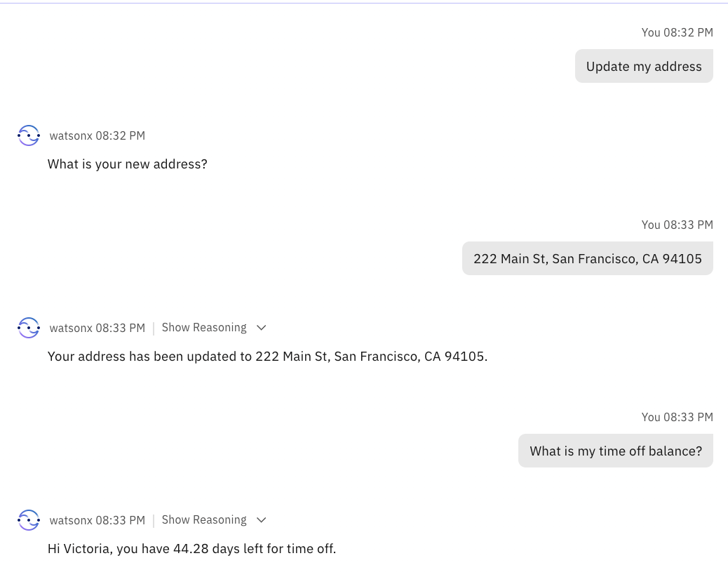Click the 'Your address has been updated' response text
The height and width of the screenshot is (584, 728).
point(267,357)
